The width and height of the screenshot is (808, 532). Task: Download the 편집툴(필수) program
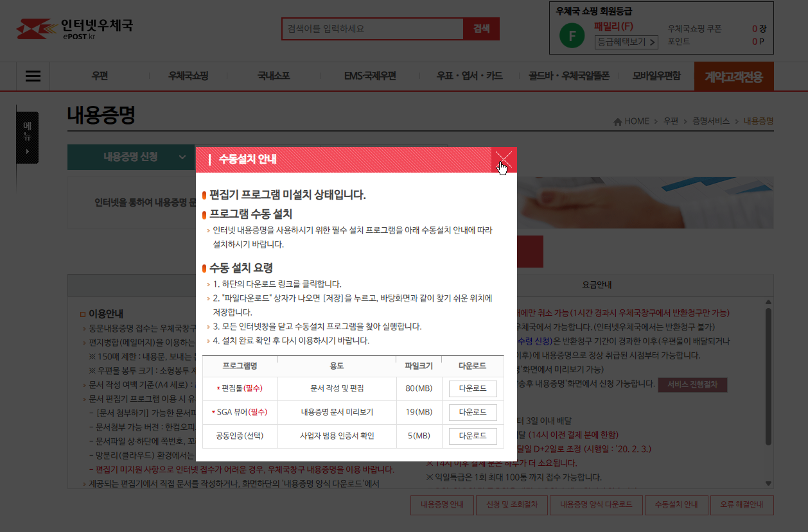473,389
